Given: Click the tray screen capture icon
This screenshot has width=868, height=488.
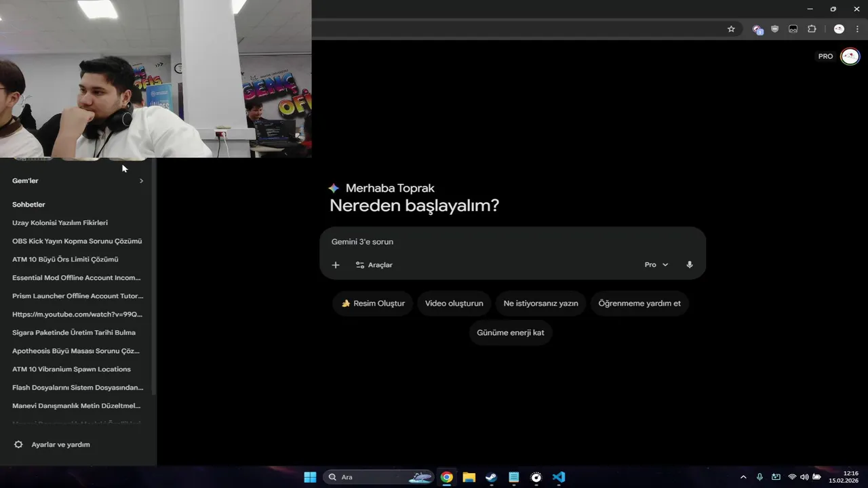Looking at the screenshot, I should click(x=776, y=477).
